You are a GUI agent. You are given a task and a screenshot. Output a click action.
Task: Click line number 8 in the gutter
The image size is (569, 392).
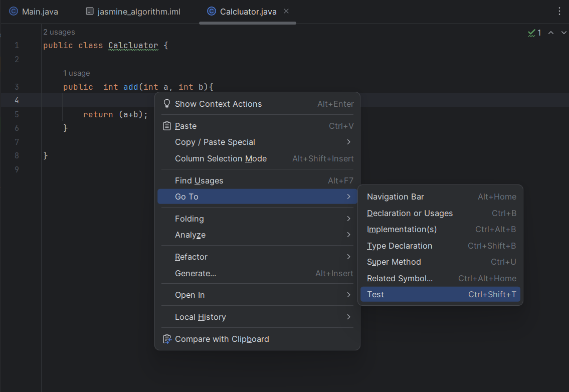17,155
